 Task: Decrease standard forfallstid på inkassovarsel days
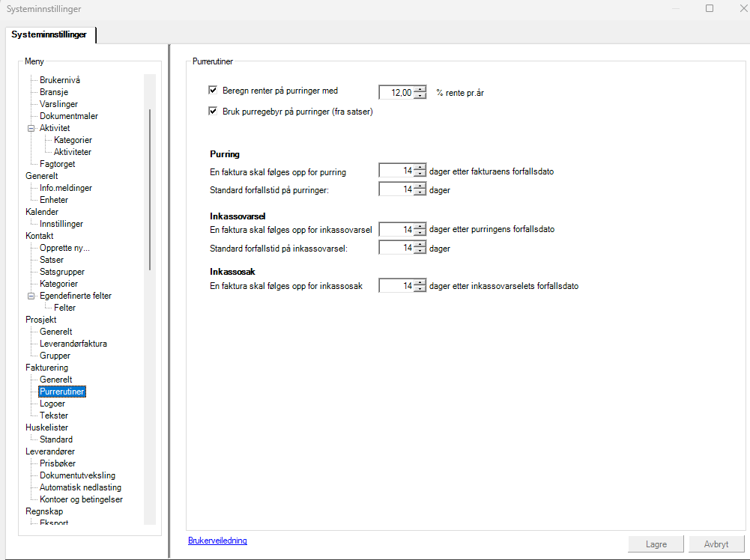tap(420, 250)
